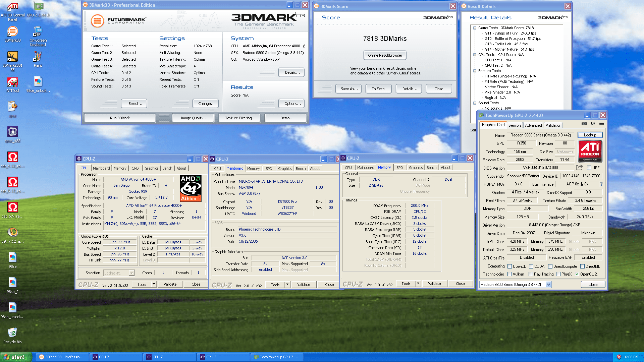Screen dimensions: 644x362
Task: Click the Image Quality button
Action: tap(194, 118)
